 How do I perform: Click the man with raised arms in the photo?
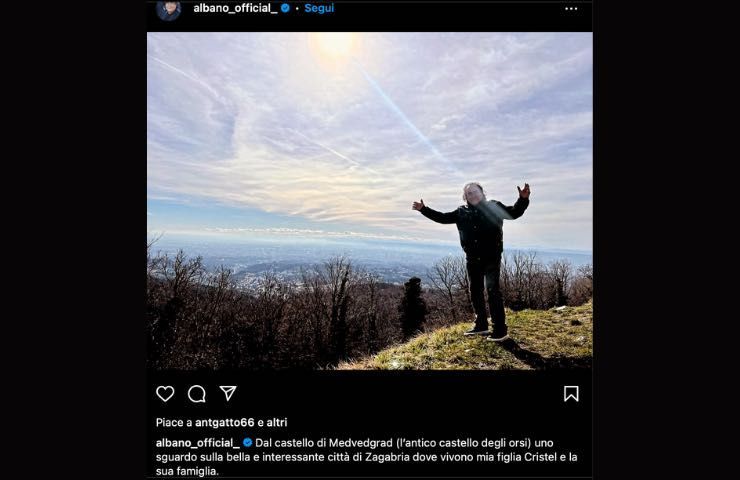[x=483, y=255]
